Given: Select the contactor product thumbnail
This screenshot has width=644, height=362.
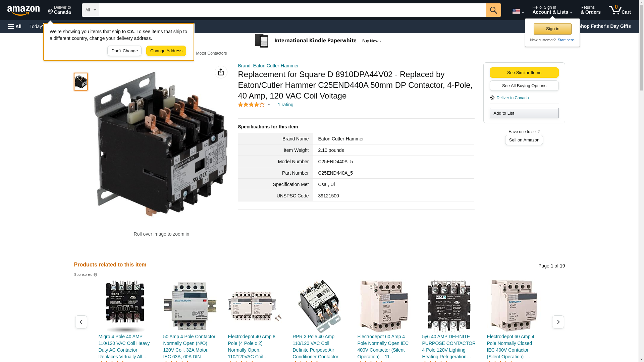Looking at the screenshot, I should [x=80, y=82].
